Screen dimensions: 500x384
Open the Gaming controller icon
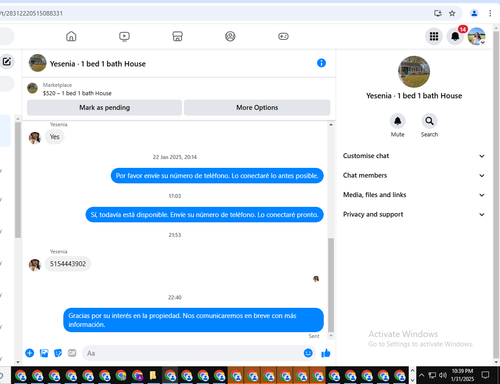[x=283, y=36]
